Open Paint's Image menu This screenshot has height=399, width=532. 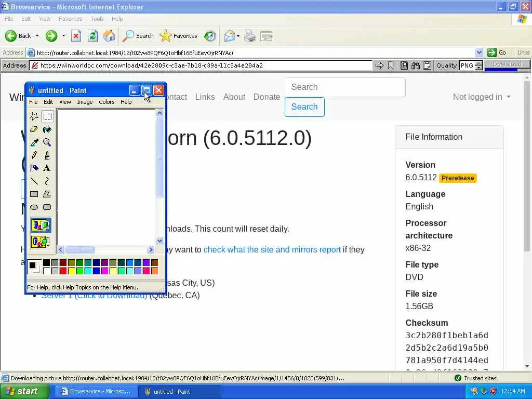[85, 102]
